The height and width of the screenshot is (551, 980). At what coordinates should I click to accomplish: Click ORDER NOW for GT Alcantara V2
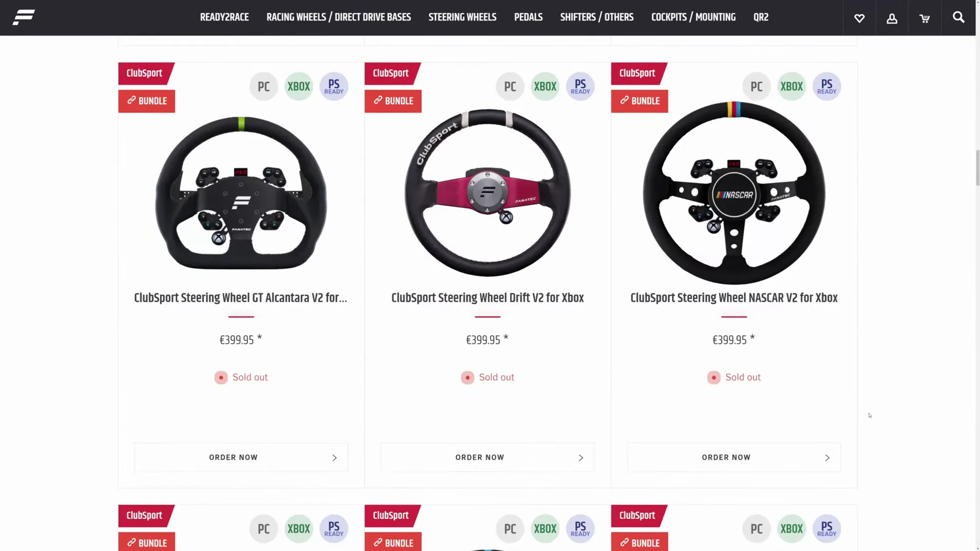tap(241, 458)
